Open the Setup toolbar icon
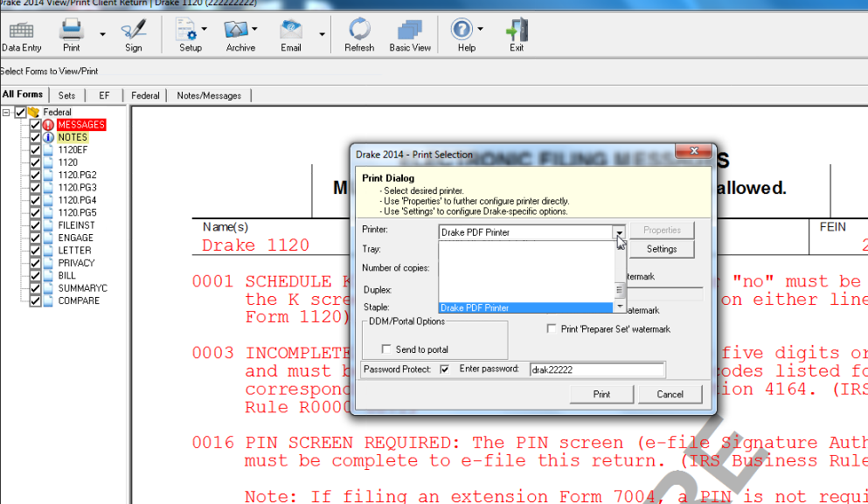The width and height of the screenshot is (868, 504). click(x=186, y=30)
